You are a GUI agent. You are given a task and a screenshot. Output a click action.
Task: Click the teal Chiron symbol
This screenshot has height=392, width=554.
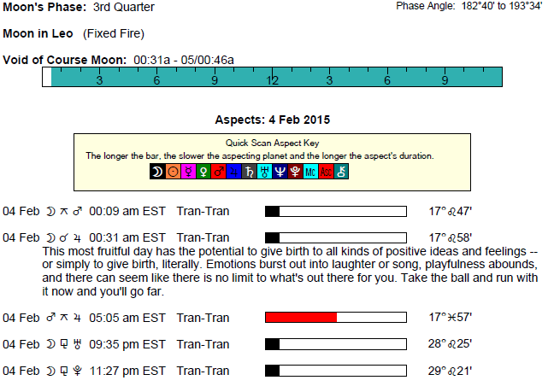342,172
